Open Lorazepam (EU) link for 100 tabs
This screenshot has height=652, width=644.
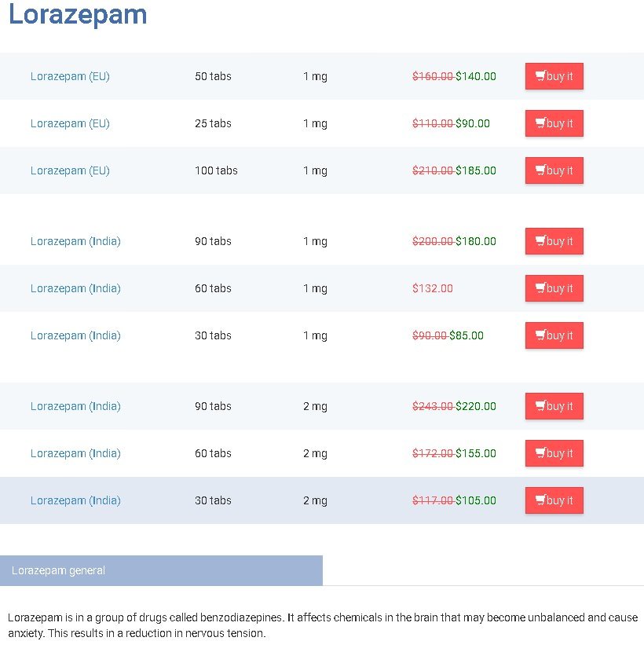70,170
